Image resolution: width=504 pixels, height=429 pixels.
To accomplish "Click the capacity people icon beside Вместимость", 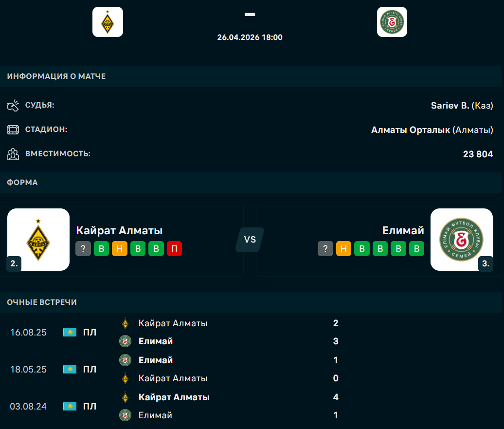I will 13,154.
